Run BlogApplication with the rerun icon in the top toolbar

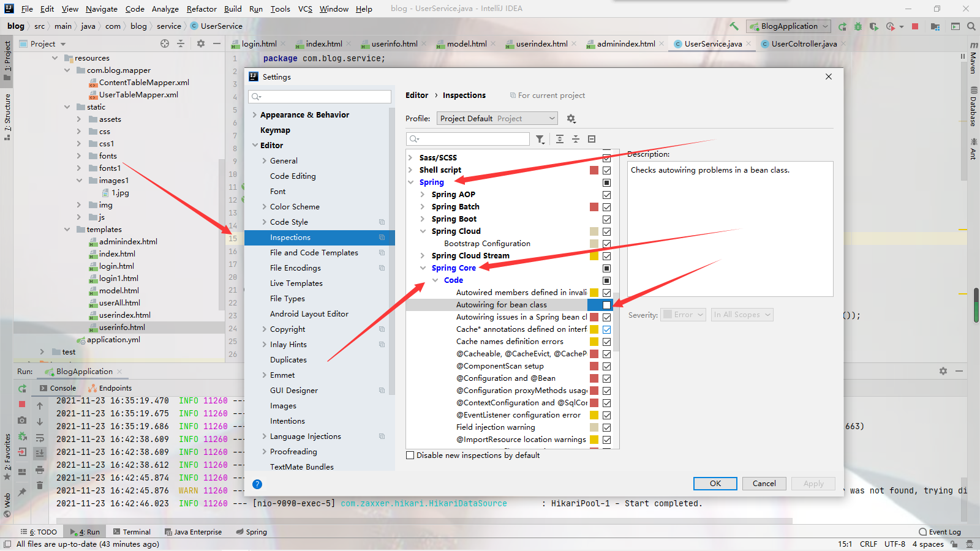click(x=843, y=26)
